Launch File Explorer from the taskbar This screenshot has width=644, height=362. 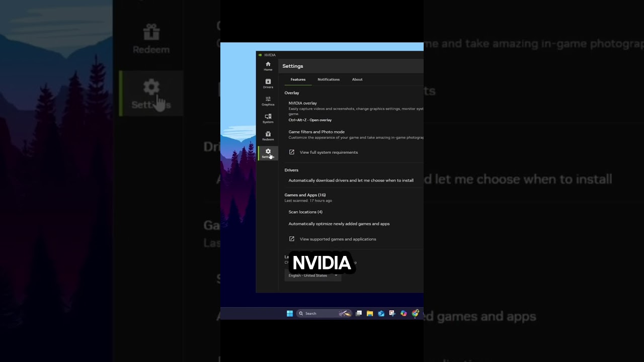click(x=370, y=313)
